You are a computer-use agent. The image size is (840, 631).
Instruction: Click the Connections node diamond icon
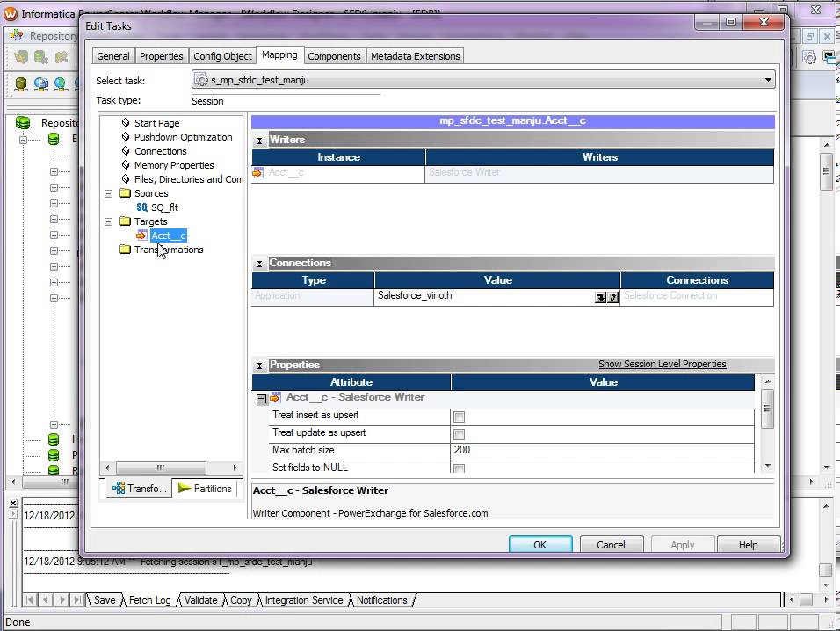click(x=126, y=150)
